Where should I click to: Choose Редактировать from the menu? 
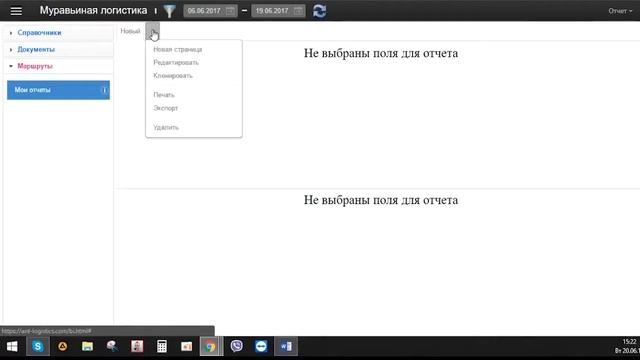pyautogui.click(x=176, y=62)
